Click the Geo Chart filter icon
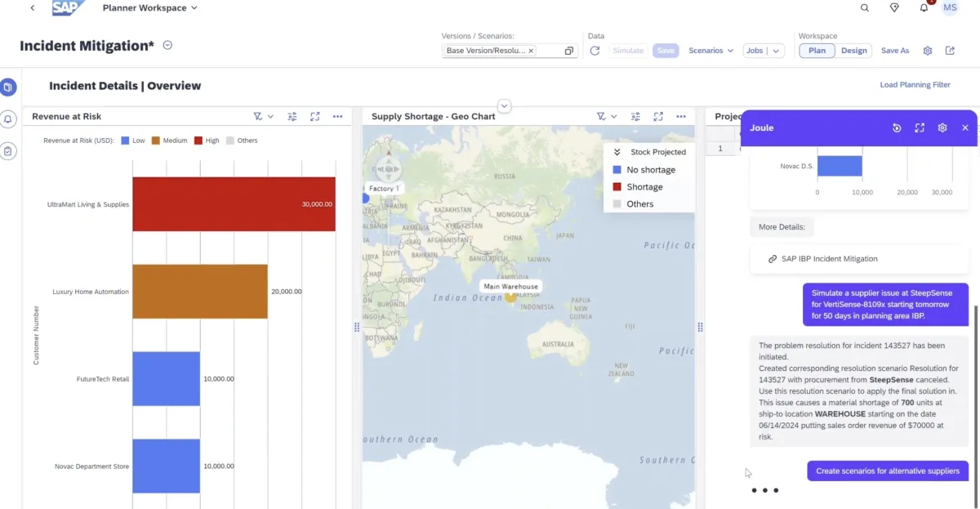The image size is (980, 509). click(x=601, y=117)
